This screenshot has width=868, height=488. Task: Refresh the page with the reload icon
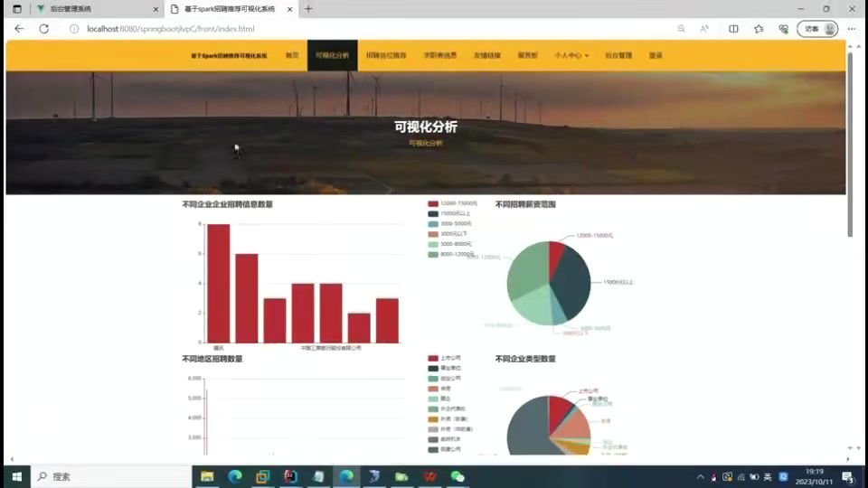(43, 29)
